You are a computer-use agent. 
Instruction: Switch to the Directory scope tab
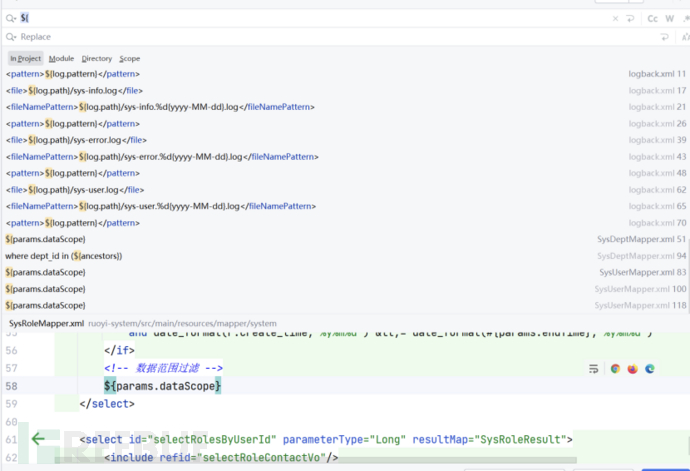coord(97,59)
